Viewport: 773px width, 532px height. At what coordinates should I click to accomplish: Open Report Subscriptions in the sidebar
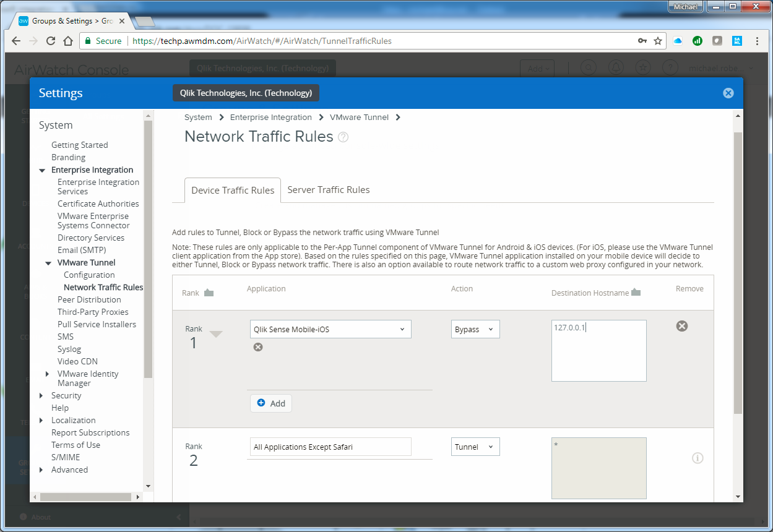pyautogui.click(x=90, y=432)
